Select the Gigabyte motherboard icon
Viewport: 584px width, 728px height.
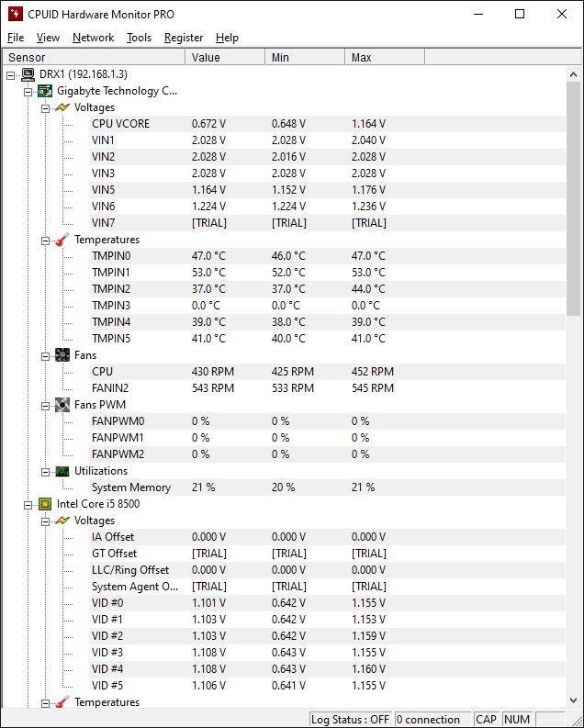coord(45,91)
